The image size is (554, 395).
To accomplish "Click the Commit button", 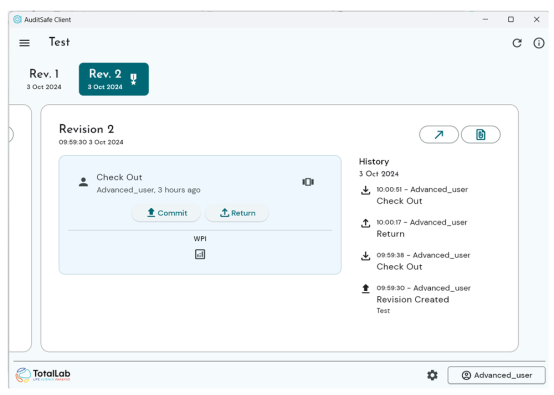I will tap(166, 213).
